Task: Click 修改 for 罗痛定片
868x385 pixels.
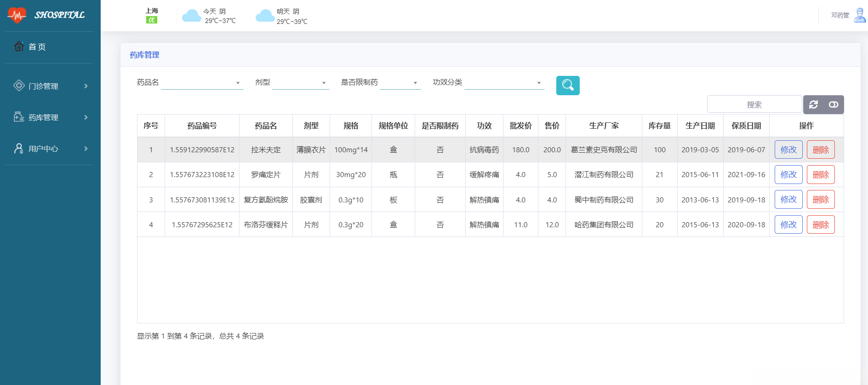Action: point(788,174)
